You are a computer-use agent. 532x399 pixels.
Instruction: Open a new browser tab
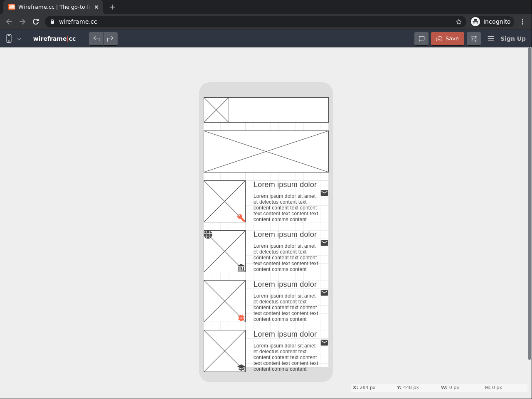coord(112,7)
